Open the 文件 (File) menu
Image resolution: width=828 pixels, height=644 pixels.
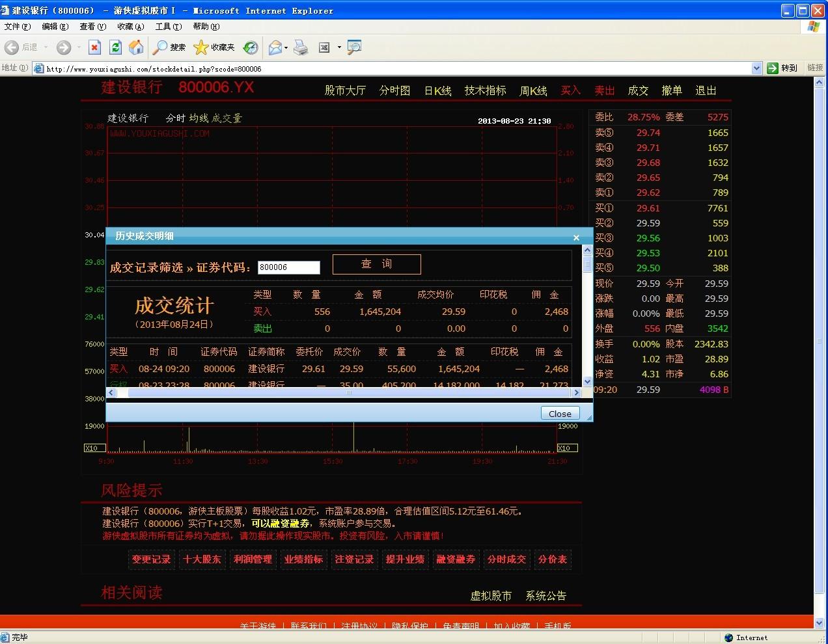pos(18,27)
